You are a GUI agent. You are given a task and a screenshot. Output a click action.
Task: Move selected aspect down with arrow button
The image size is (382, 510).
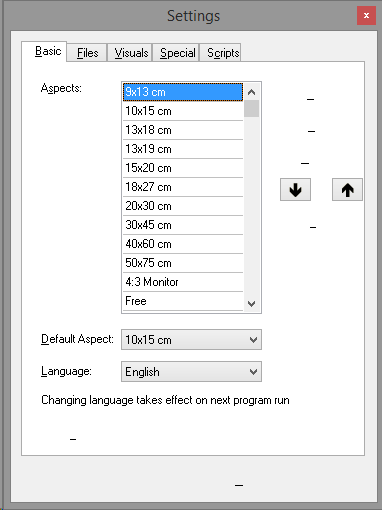[295, 190]
